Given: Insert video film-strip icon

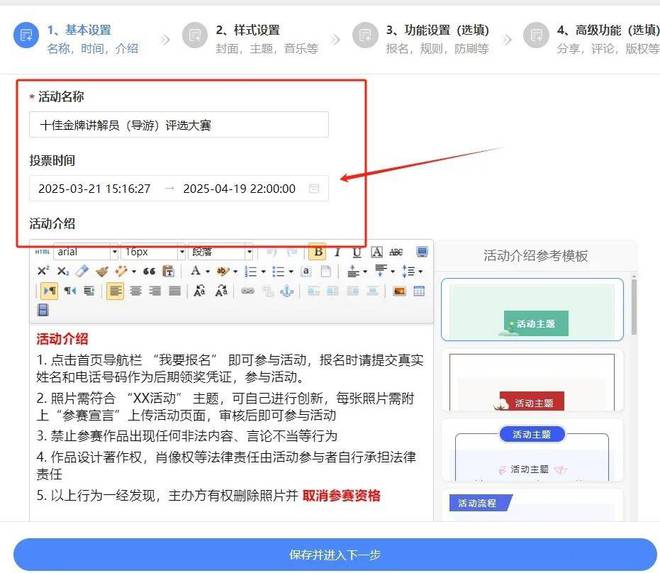Looking at the screenshot, I should pyautogui.click(x=43, y=310).
